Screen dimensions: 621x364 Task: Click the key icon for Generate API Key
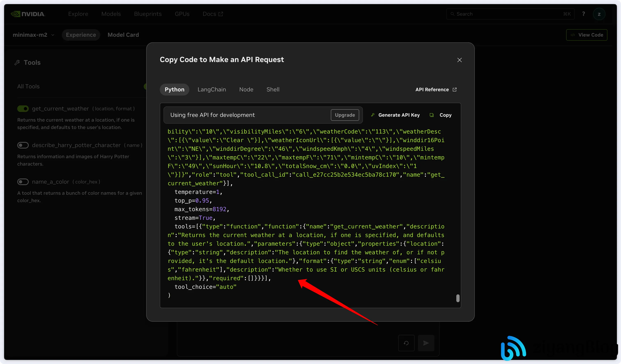(x=373, y=115)
